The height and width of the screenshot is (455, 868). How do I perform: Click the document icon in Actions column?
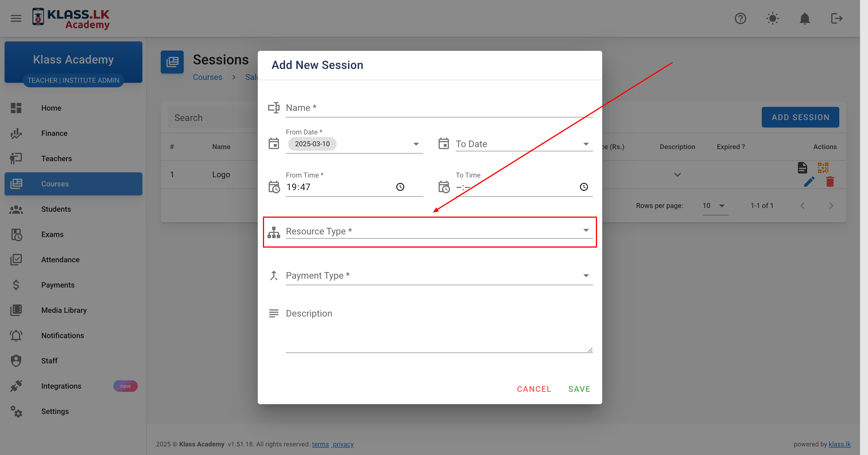(802, 167)
